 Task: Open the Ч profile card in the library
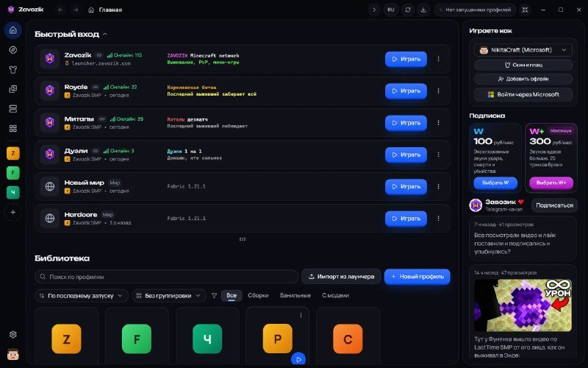click(207, 337)
